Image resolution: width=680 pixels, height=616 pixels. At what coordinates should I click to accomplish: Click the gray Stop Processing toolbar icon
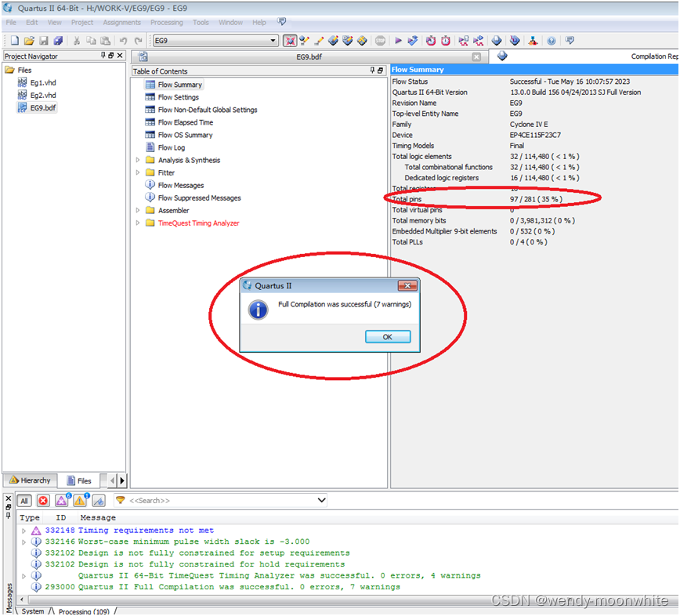[x=380, y=41]
